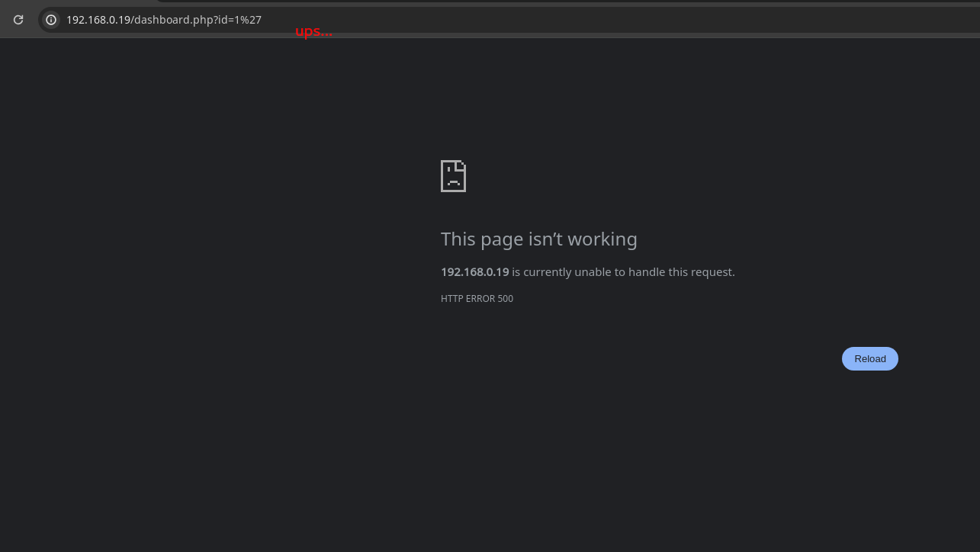
Task: Select the HTTP ERROR 500 text
Action: pos(477,299)
